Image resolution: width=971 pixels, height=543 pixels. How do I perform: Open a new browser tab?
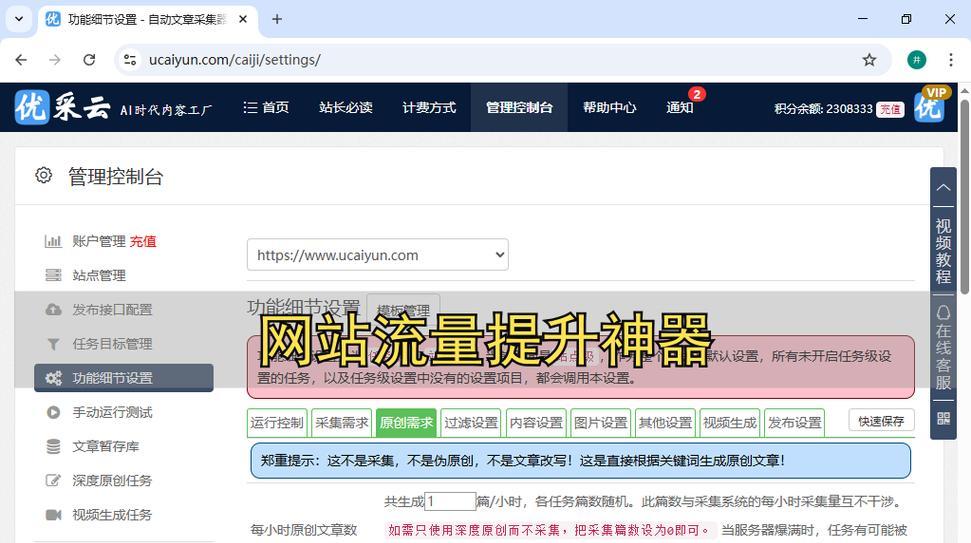point(277,19)
